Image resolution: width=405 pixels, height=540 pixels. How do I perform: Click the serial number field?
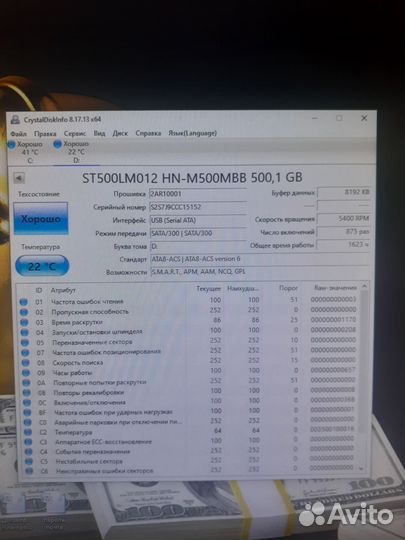coord(198,207)
